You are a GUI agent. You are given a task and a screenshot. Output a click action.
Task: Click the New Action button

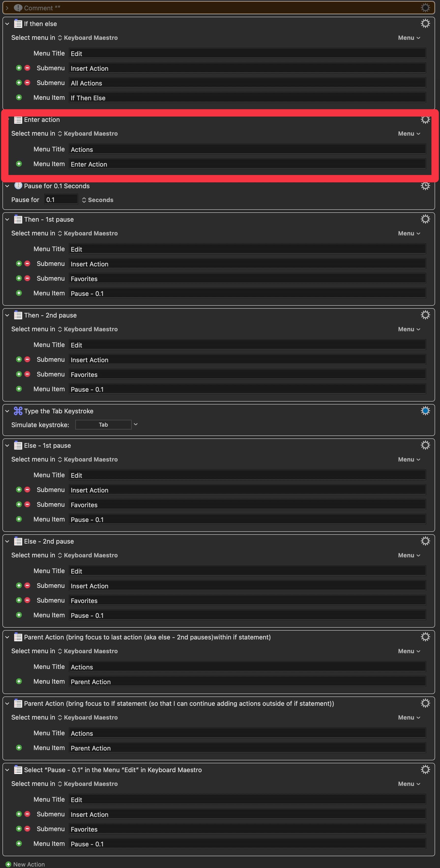(x=29, y=864)
